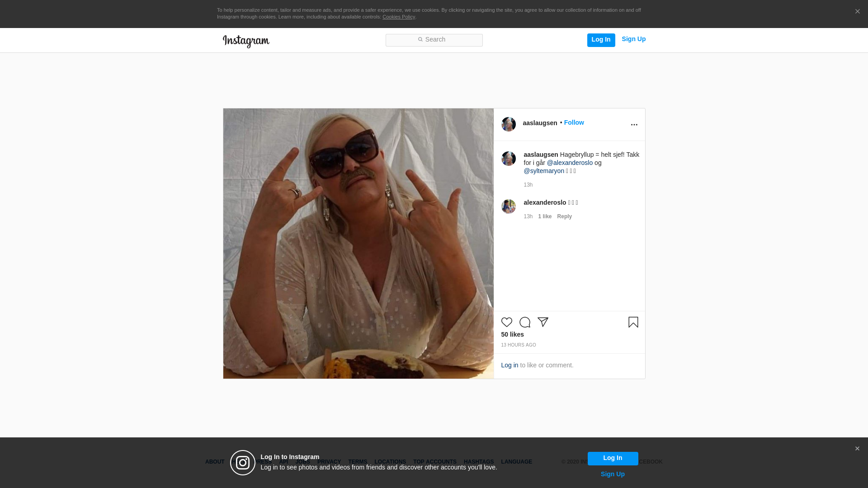Open the ABOUT footer link
The image size is (868, 488).
pos(215,462)
